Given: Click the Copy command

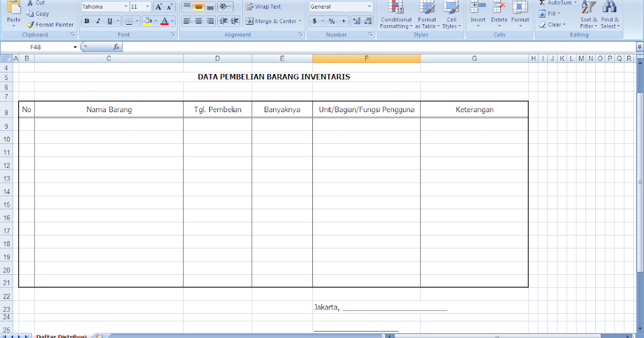Looking at the screenshot, I should click(x=38, y=13).
